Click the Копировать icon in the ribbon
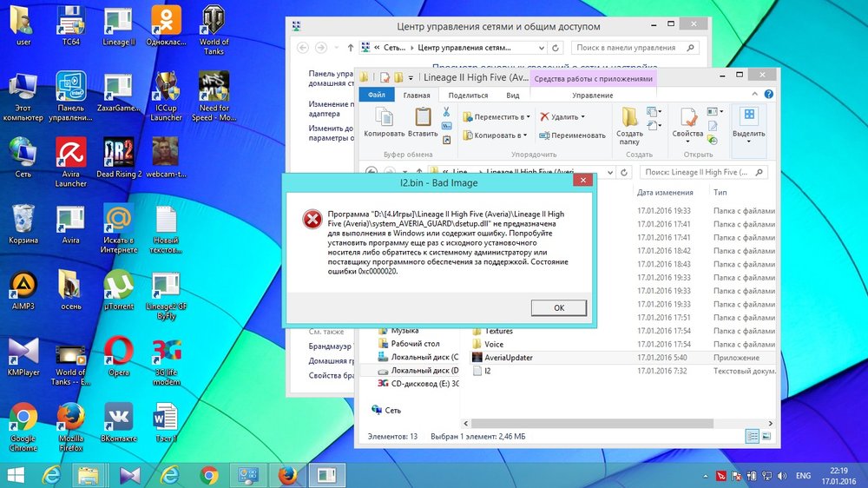 [384, 122]
